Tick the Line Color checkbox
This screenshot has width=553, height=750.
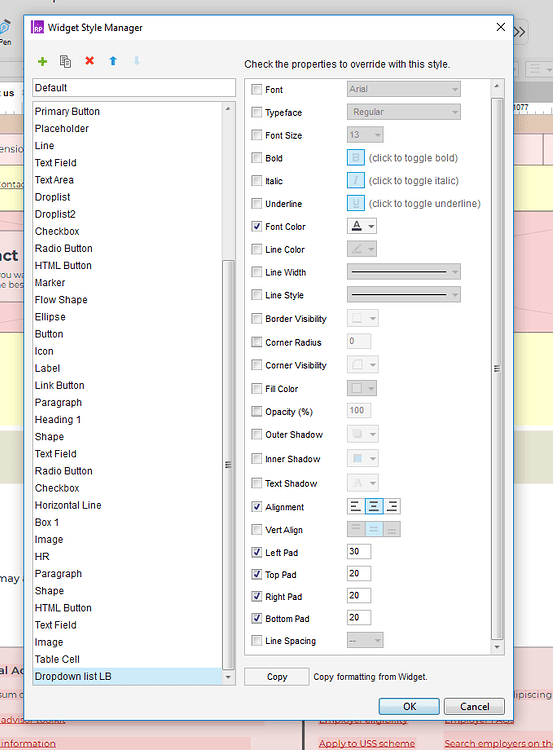tap(257, 249)
